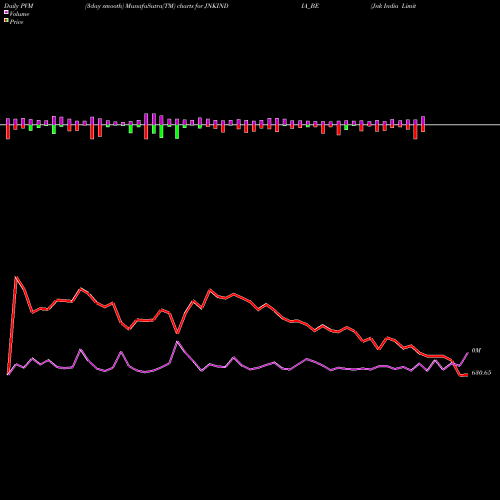The height and width of the screenshot is (500, 500).
Task: Click the 680.65 price value label
Action: [481, 373]
